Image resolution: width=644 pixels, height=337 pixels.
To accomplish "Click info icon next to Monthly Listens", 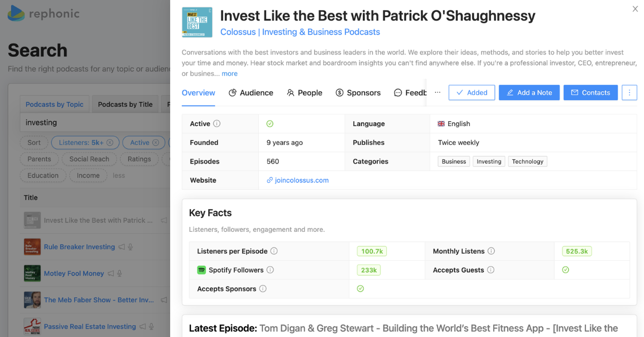I will [x=491, y=251].
